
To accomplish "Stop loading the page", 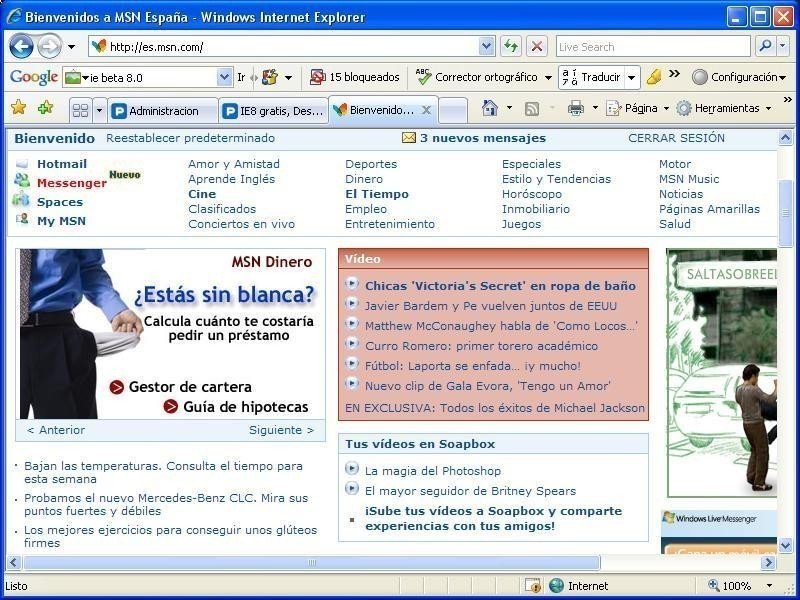I will 536,47.
